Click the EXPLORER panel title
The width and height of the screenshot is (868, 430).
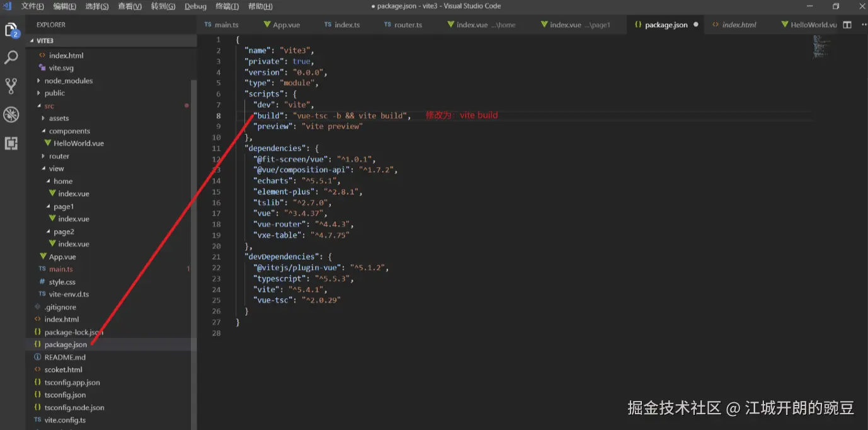(51, 25)
